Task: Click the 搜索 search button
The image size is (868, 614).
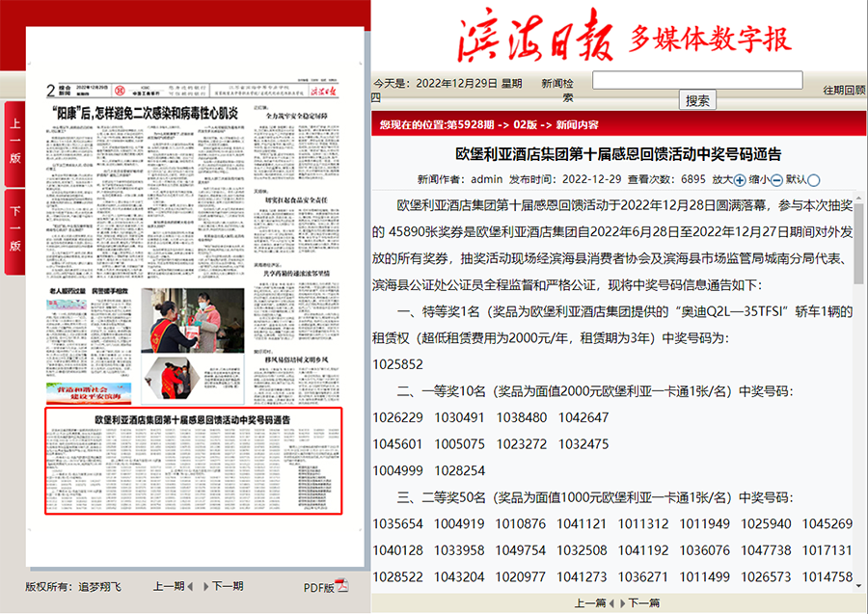Action: pyautogui.click(x=697, y=100)
